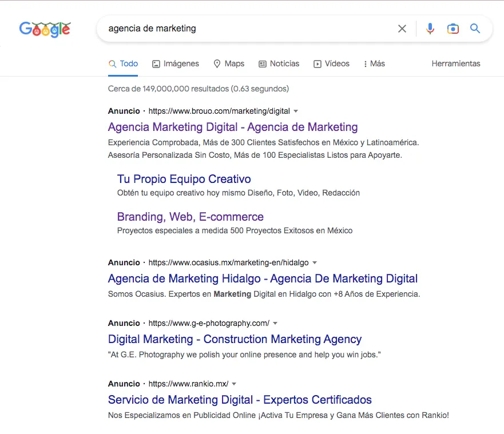Expand ad details for g-e-photography.com
This screenshot has height=434, width=504.
point(275,323)
